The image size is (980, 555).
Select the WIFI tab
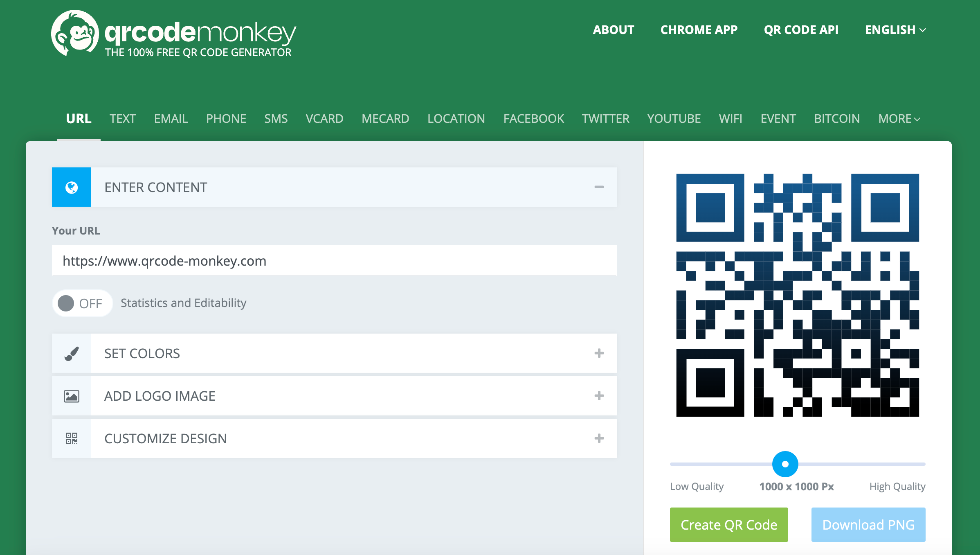731,119
